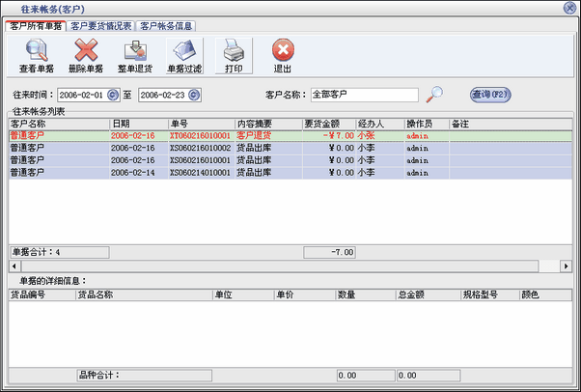The image size is (581, 392).
Task: Click the 整单退货 full return icon
Action: (135, 51)
